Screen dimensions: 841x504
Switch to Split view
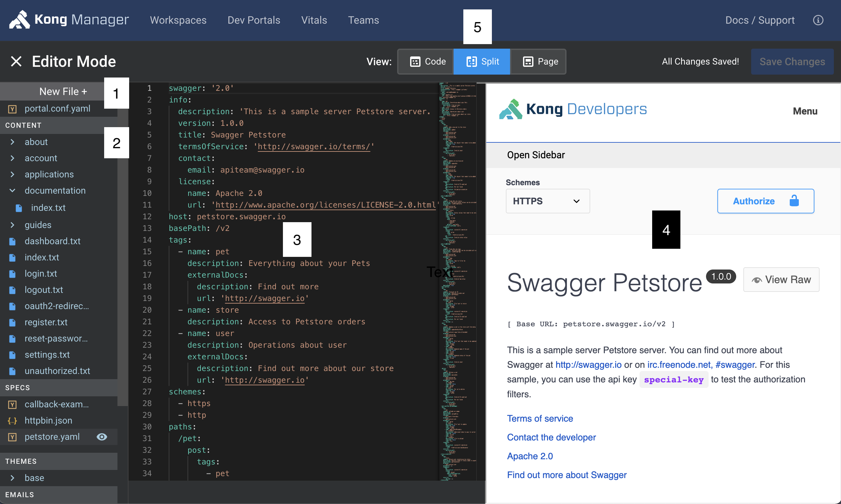[x=481, y=62]
